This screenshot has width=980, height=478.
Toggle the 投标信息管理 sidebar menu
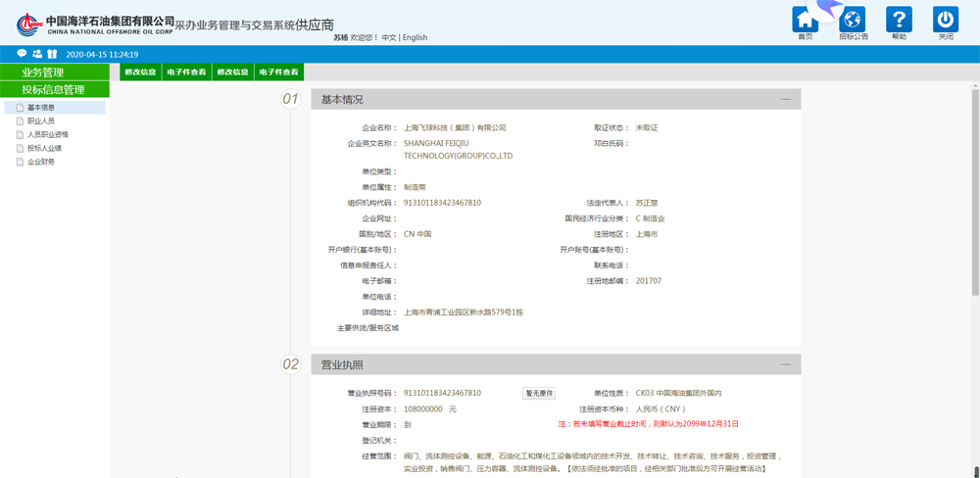(x=55, y=89)
